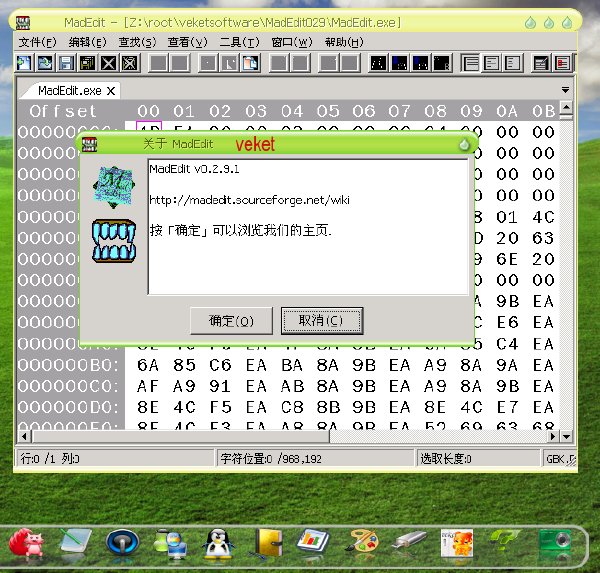The width and height of the screenshot is (600, 573).
Task: Click 取消(C) in About dialog
Action: coord(322,320)
